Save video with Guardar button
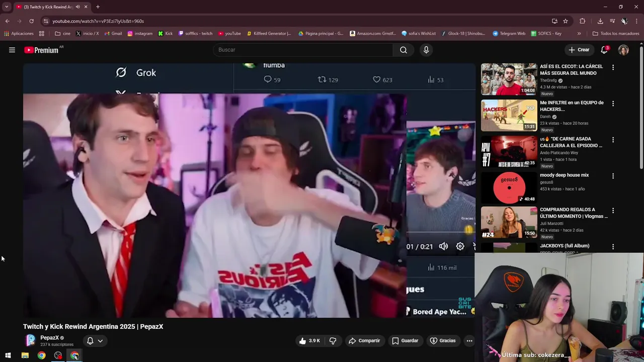Image resolution: width=644 pixels, height=362 pixels. click(406, 341)
